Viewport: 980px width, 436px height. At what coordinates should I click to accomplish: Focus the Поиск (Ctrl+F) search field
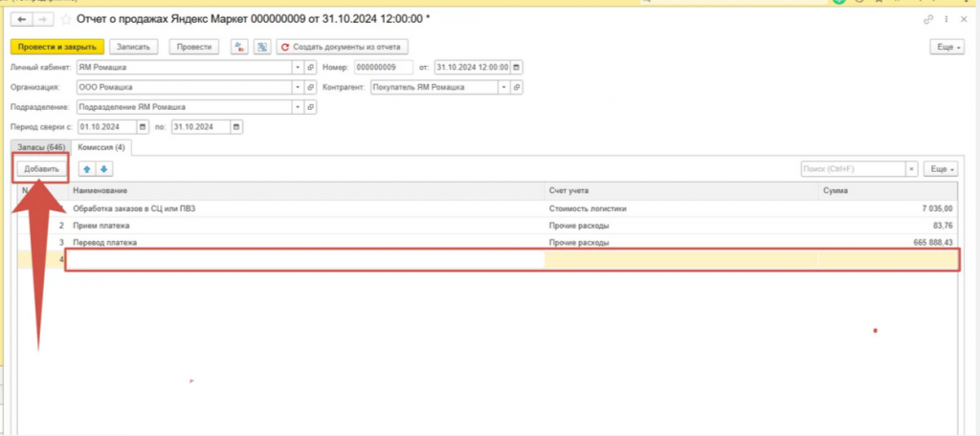(852, 169)
